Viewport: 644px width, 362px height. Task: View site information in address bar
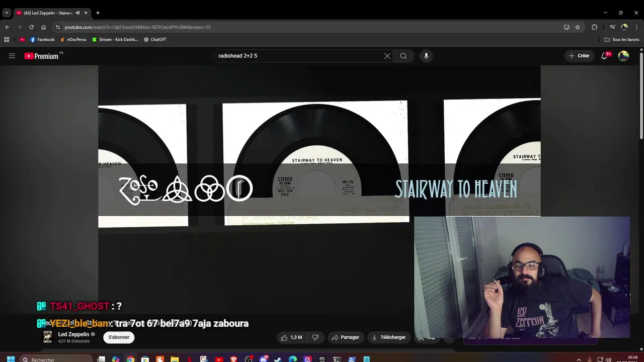coord(58,27)
